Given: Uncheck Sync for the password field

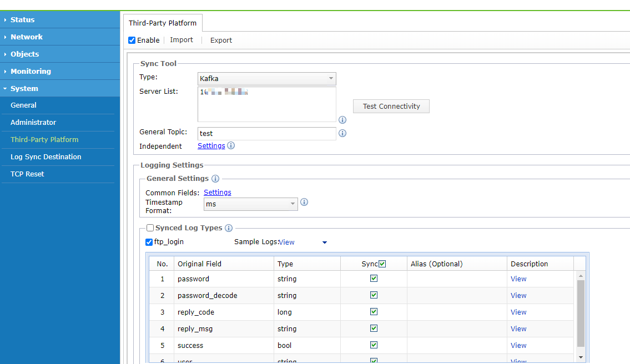Looking at the screenshot, I should click(374, 279).
